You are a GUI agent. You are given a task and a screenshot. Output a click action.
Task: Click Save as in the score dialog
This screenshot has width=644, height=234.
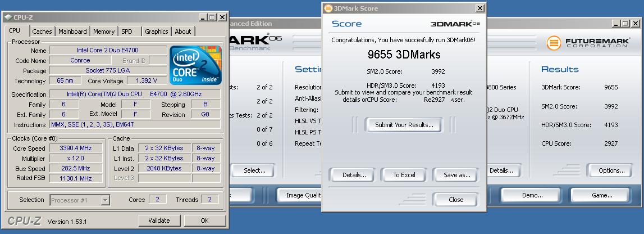click(x=456, y=175)
